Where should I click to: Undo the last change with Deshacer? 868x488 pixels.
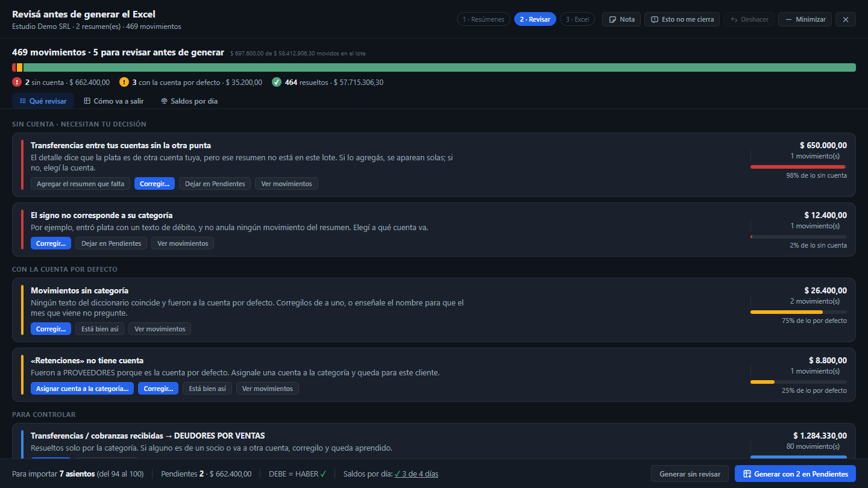[x=749, y=19]
